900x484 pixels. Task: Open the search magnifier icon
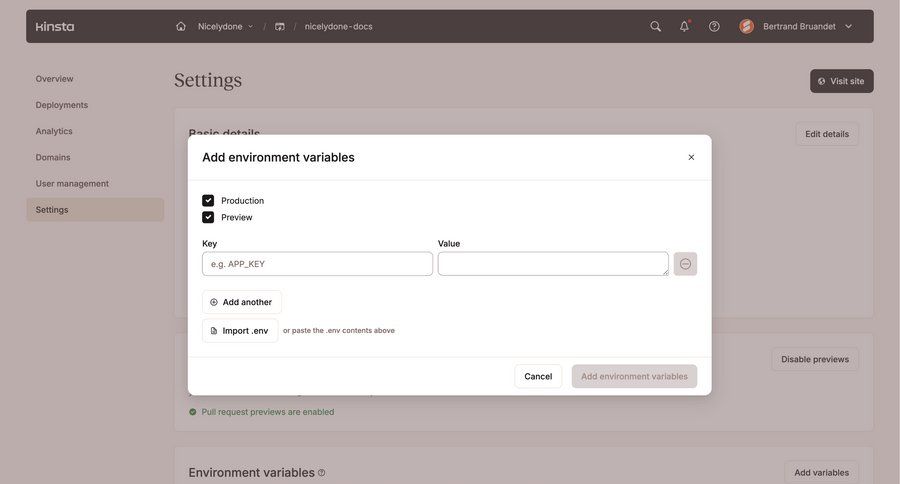tap(655, 26)
